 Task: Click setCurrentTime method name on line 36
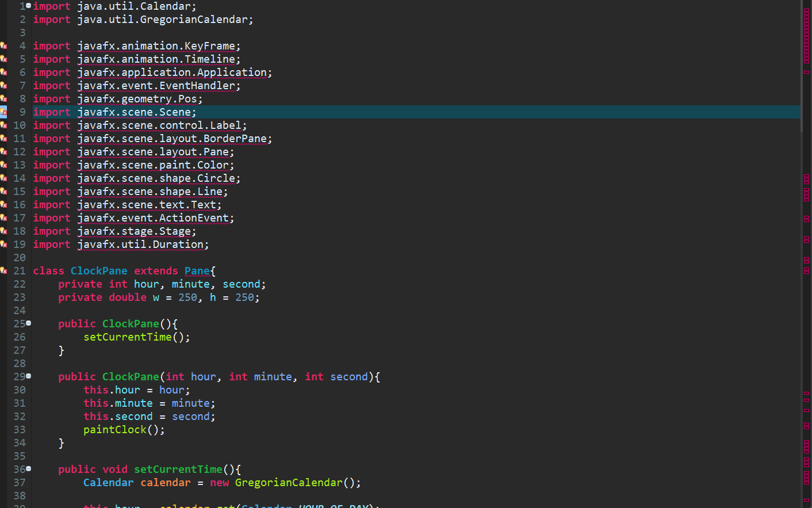(x=178, y=469)
